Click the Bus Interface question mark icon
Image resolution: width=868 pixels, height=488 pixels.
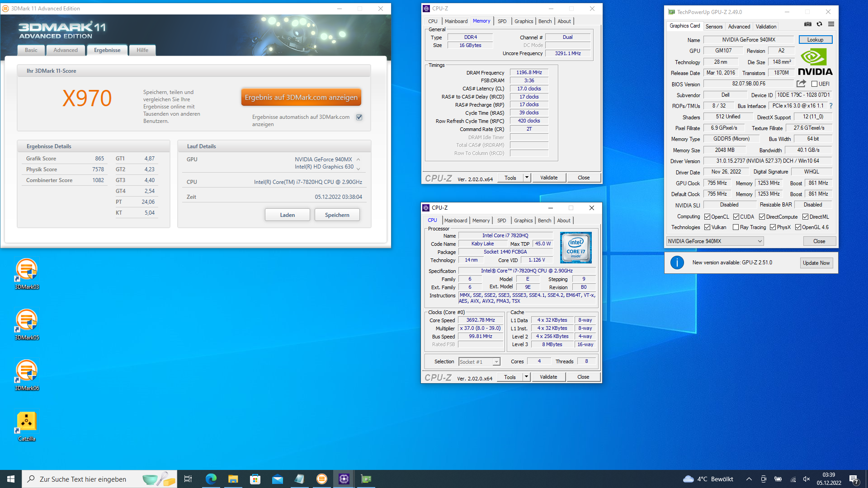(x=830, y=106)
